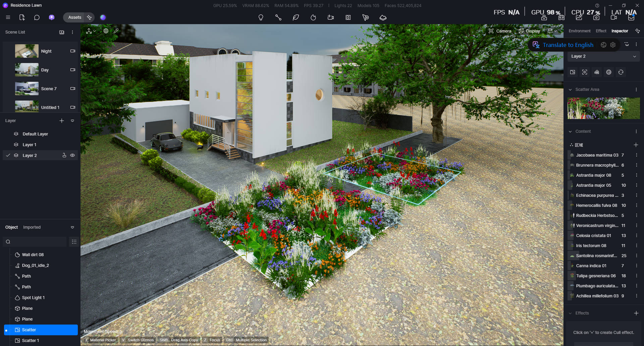Toggle the aspect icon on the Day scene

coord(72,70)
